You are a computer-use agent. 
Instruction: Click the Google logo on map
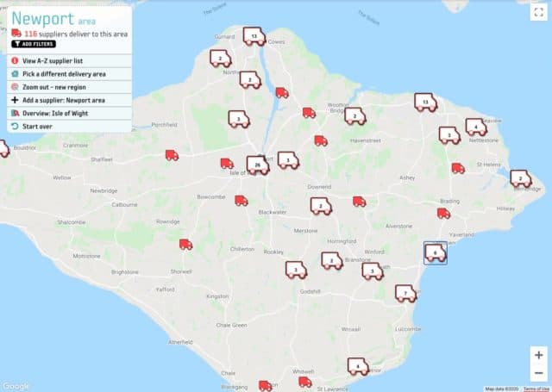15,386
